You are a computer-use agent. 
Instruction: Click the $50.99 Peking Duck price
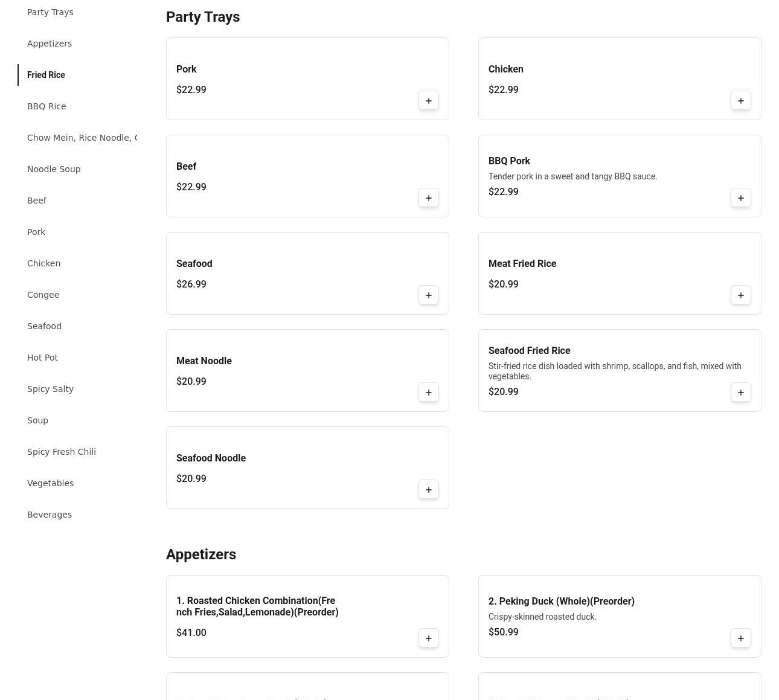(x=504, y=632)
